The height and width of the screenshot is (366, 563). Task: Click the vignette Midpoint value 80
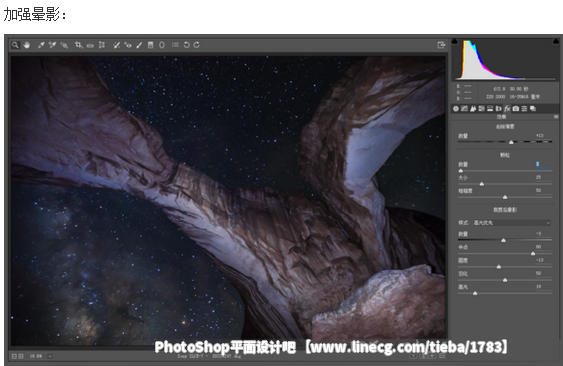click(539, 247)
